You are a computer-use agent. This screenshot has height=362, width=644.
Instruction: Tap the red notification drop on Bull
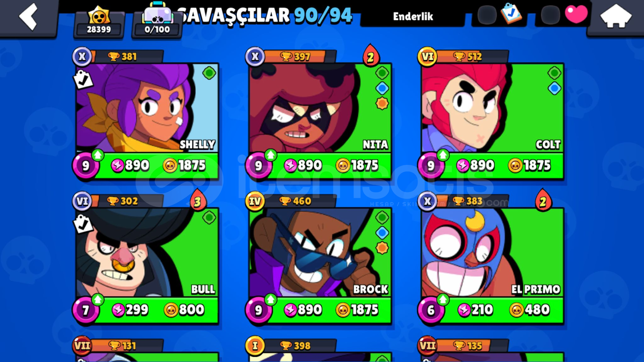[x=198, y=200]
